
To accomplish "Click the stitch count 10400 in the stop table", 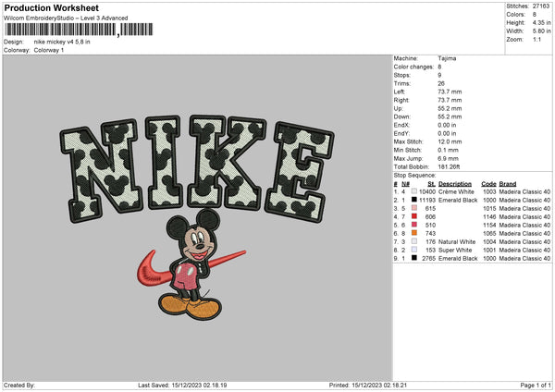I will coord(427,191).
